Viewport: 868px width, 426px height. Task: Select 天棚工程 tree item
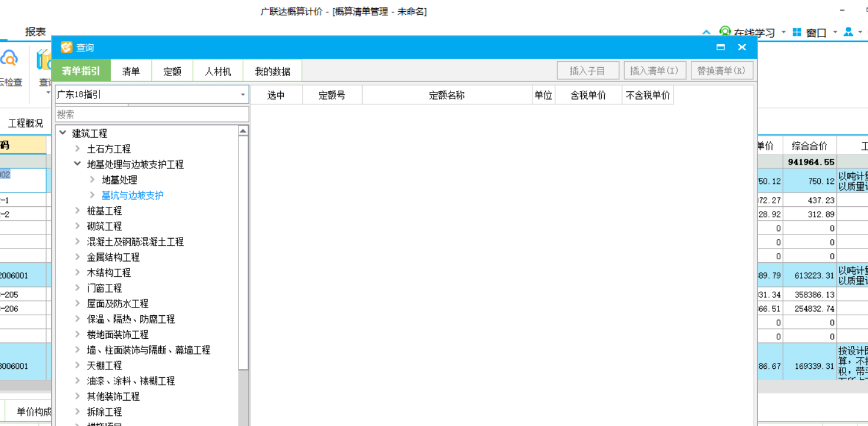104,365
